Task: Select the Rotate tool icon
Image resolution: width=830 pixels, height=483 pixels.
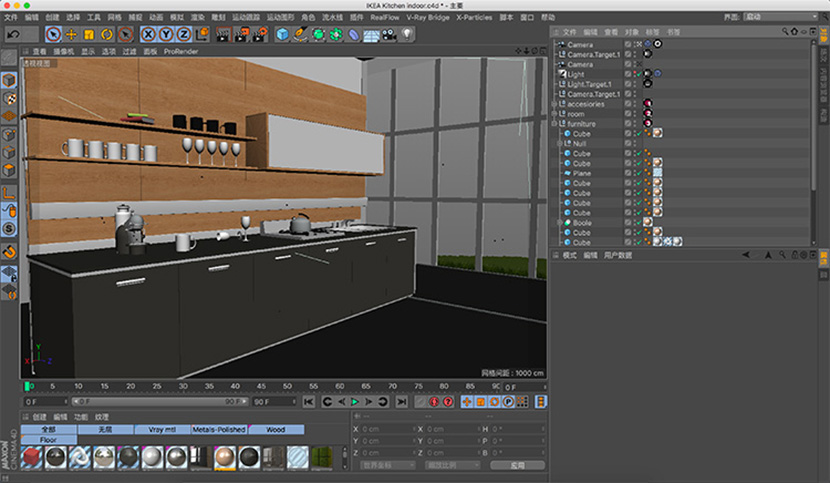Action: point(106,34)
